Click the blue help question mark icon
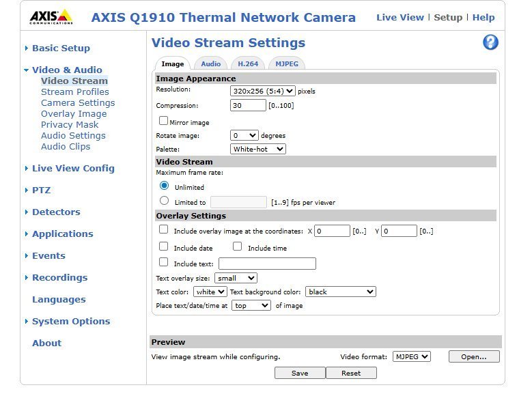Screen dimensions: 532x409 490,42
